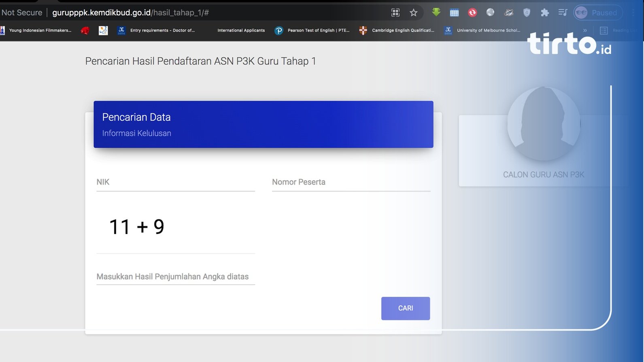Click the Paused profile button
Viewport: 644px width, 362px height.
point(598,13)
